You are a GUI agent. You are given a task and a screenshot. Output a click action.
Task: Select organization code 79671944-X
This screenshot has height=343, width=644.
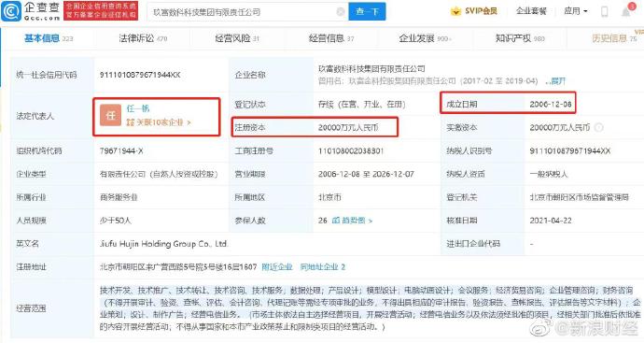pyautogui.click(x=121, y=150)
